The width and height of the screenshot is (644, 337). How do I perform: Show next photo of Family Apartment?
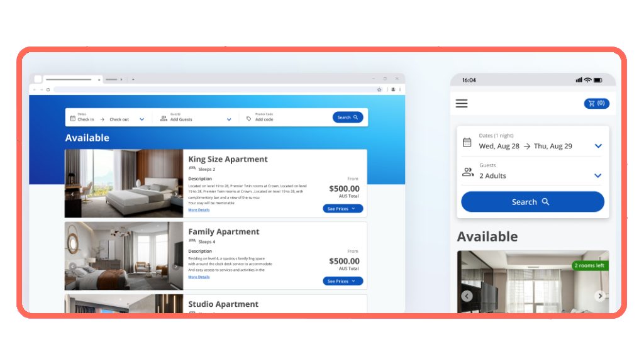click(175, 267)
